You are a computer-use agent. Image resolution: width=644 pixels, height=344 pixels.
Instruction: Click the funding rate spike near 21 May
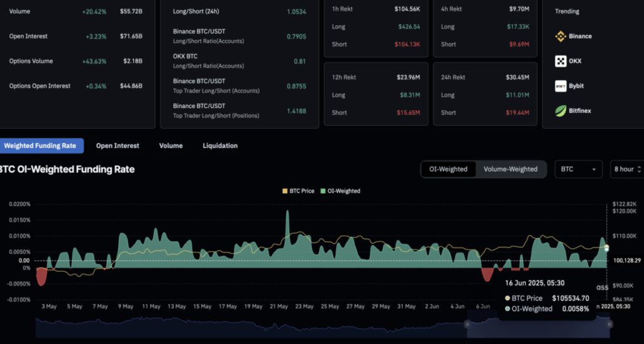(x=287, y=213)
